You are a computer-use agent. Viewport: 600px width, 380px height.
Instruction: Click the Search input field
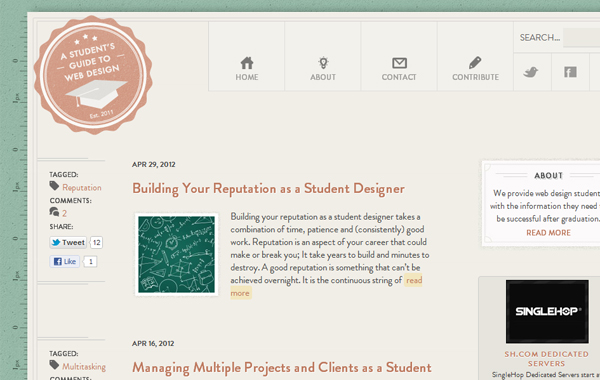point(582,38)
